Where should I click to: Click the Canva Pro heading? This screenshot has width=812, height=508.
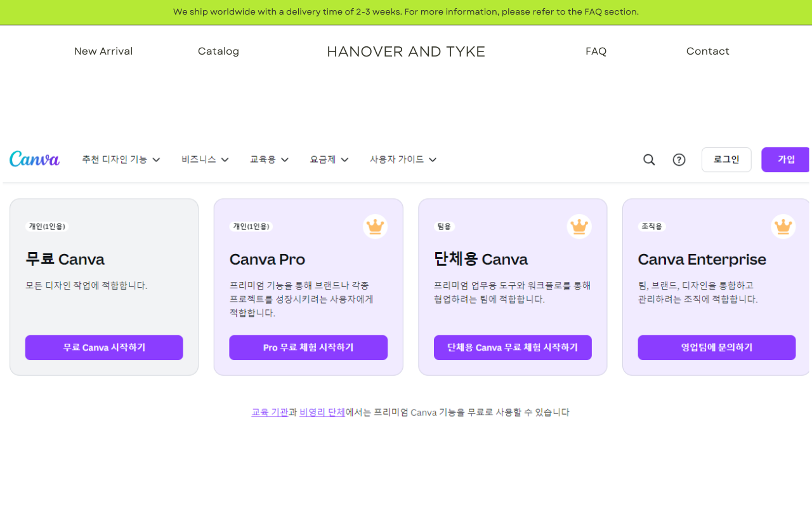point(267,259)
